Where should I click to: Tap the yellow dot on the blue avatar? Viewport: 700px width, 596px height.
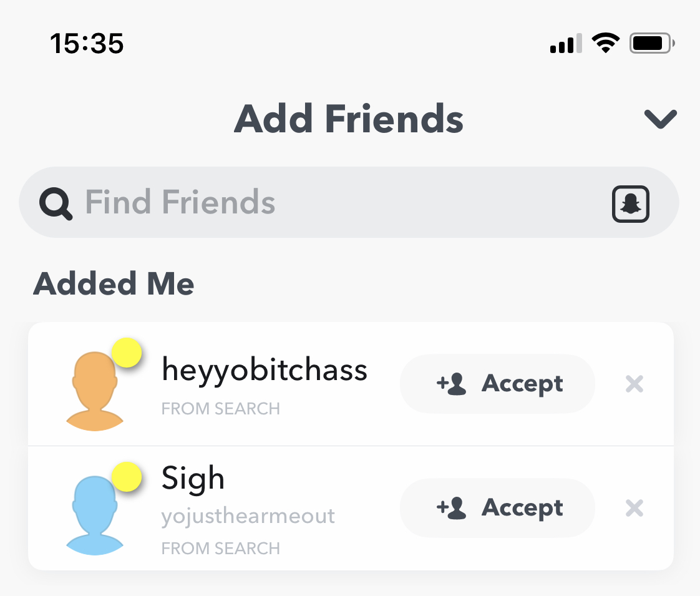click(x=127, y=477)
